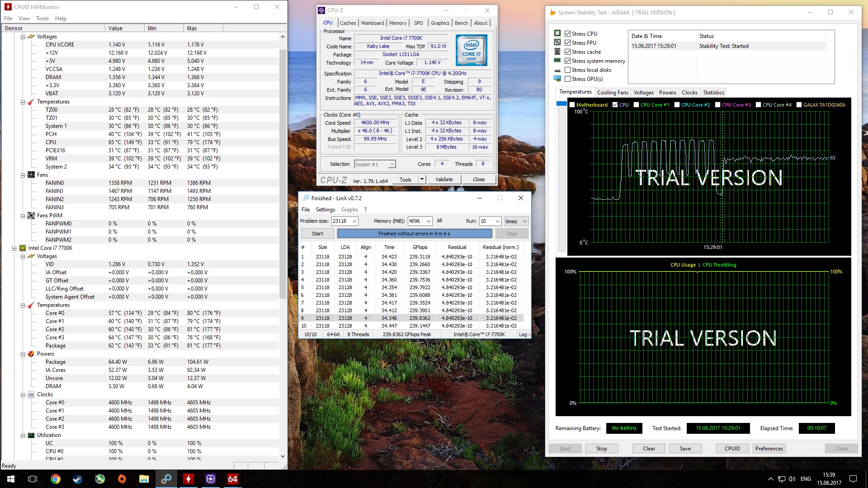
Task: Open the Windows Start menu
Action: click(x=11, y=479)
